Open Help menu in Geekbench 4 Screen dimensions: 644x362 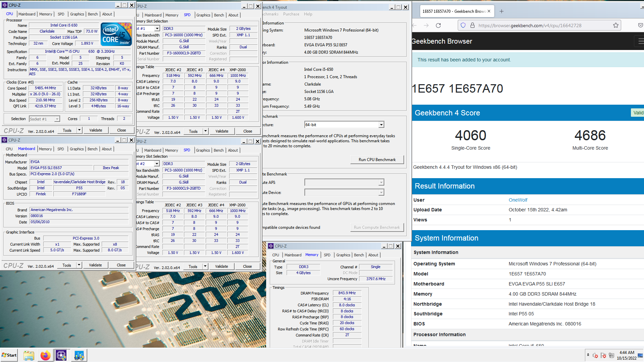308,14
